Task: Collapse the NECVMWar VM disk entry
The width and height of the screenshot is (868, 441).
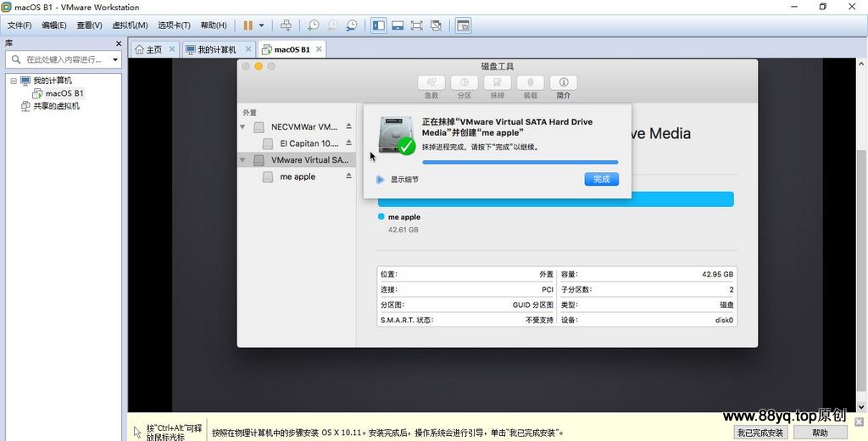Action: click(x=242, y=127)
